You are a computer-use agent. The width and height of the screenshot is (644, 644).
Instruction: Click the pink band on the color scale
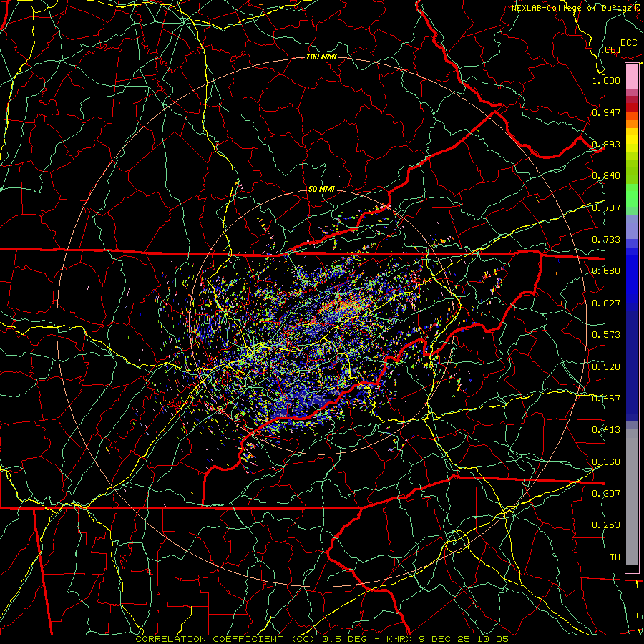pyautogui.click(x=632, y=77)
